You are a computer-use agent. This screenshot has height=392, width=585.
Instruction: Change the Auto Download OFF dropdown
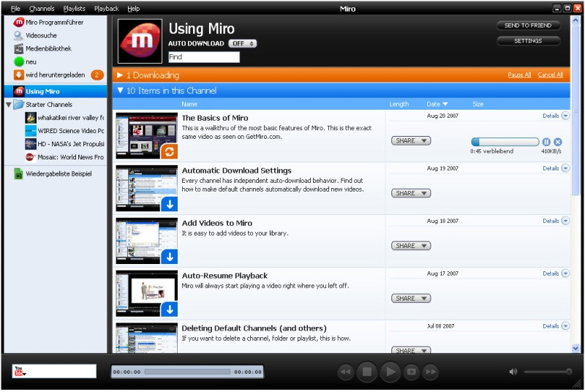[243, 44]
